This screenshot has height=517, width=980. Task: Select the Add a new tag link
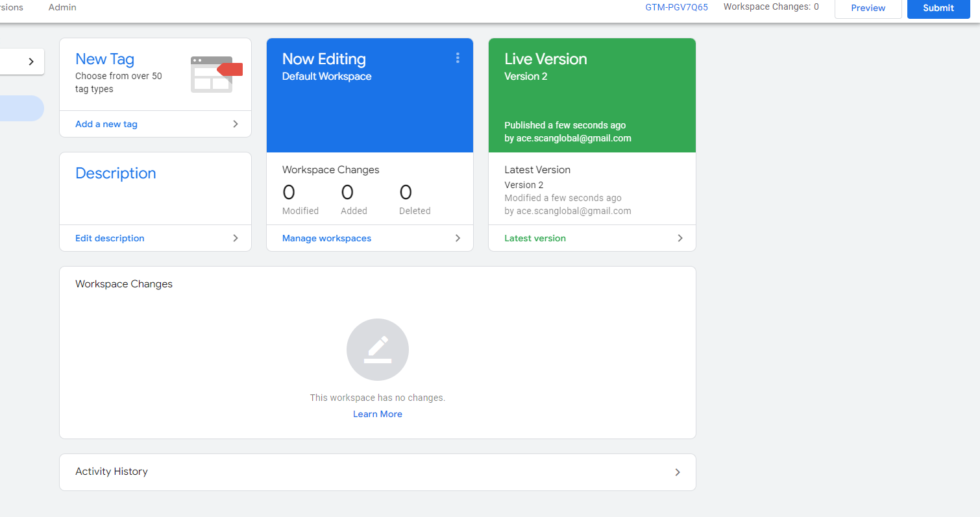(106, 124)
